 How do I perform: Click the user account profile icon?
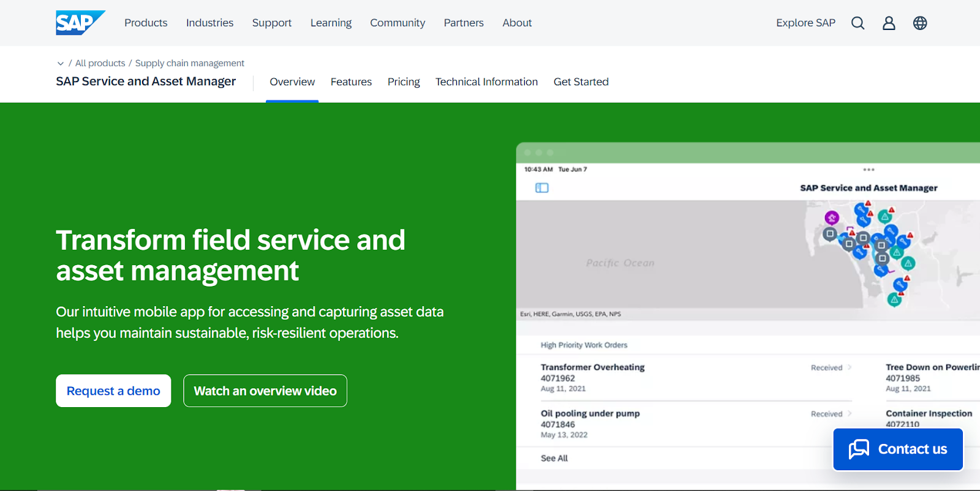[889, 23]
